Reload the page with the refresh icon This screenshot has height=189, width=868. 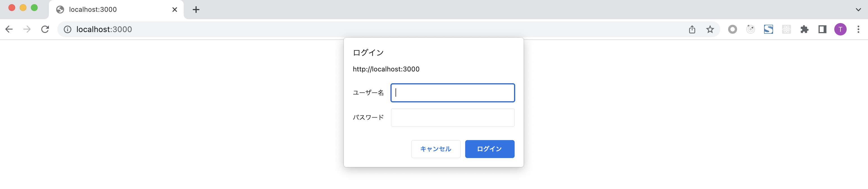(x=45, y=29)
